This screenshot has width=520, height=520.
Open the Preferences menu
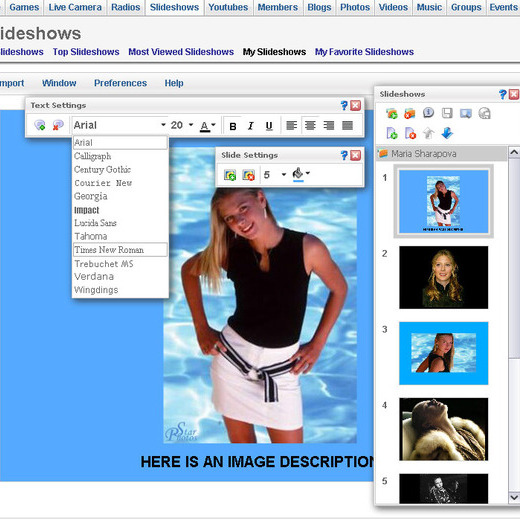(120, 83)
